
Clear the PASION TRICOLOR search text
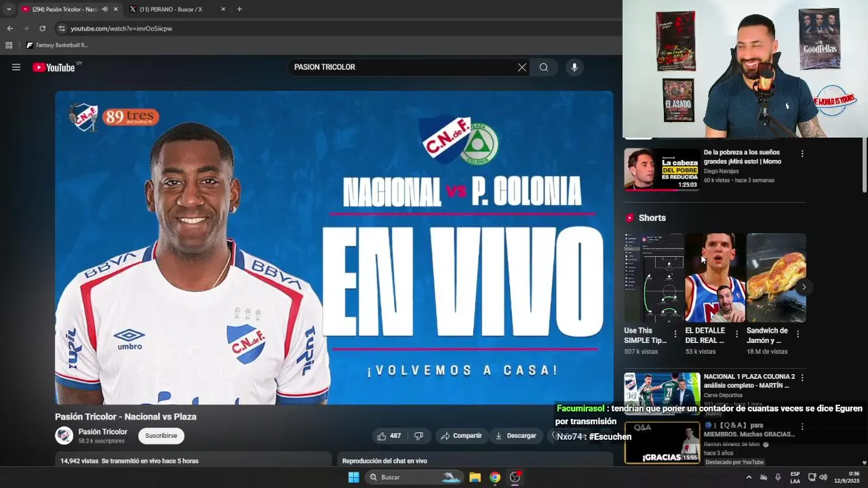522,67
